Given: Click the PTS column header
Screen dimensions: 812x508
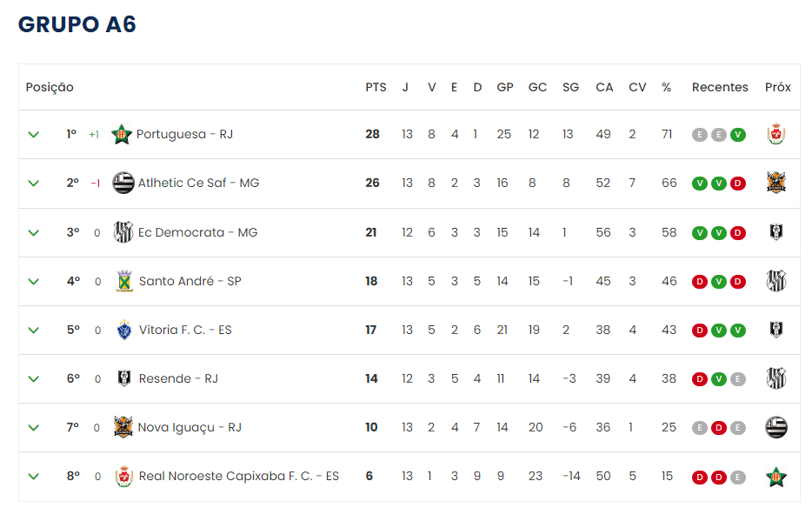Looking at the screenshot, I should click(376, 87).
